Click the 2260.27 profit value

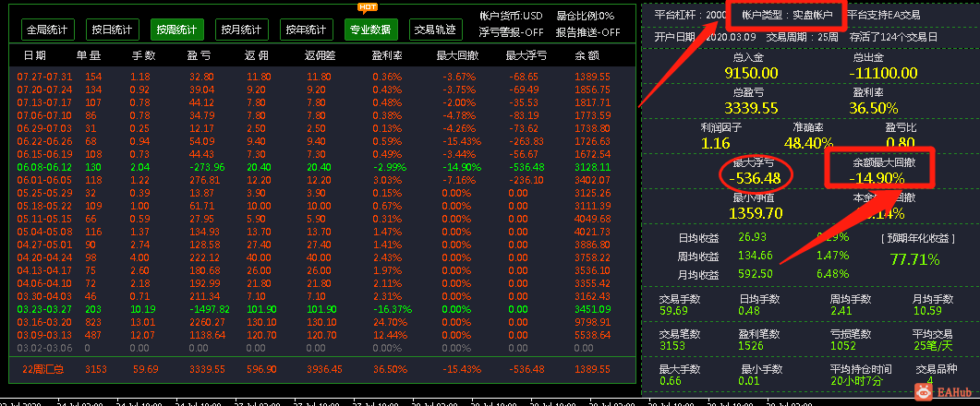point(207,322)
